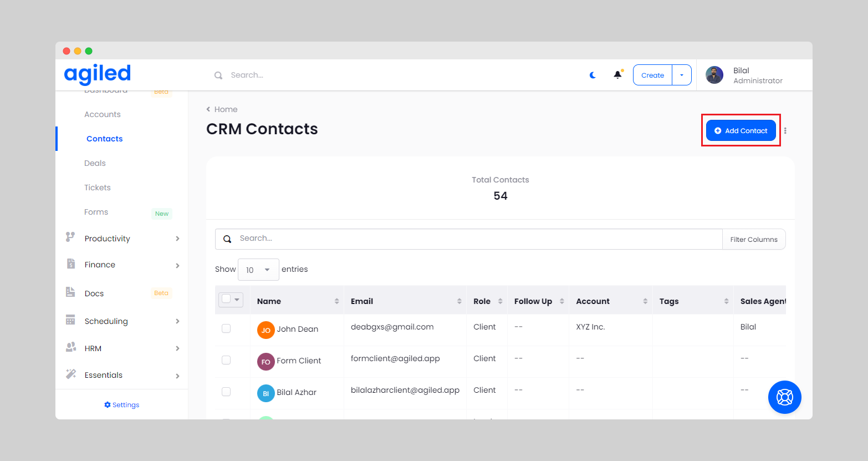The height and width of the screenshot is (461, 868).
Task: Expand the Productivity sidebar section
Action: [177, 239]
